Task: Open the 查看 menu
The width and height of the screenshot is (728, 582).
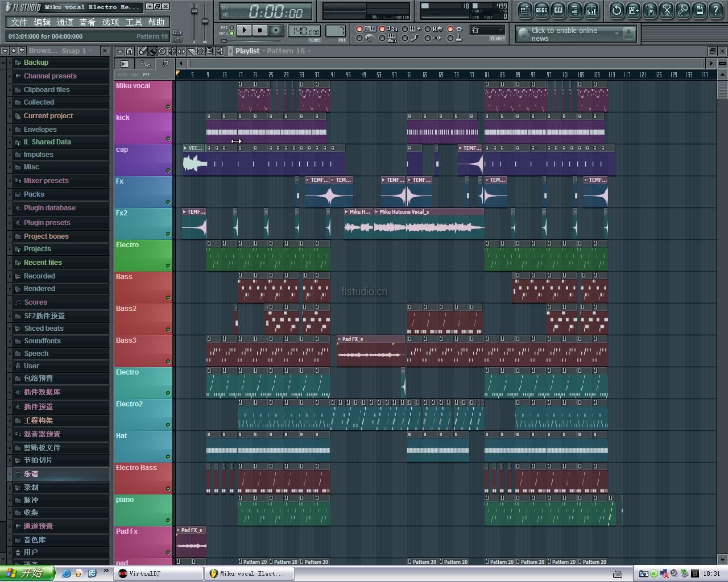Action: (x=87, y=22)
